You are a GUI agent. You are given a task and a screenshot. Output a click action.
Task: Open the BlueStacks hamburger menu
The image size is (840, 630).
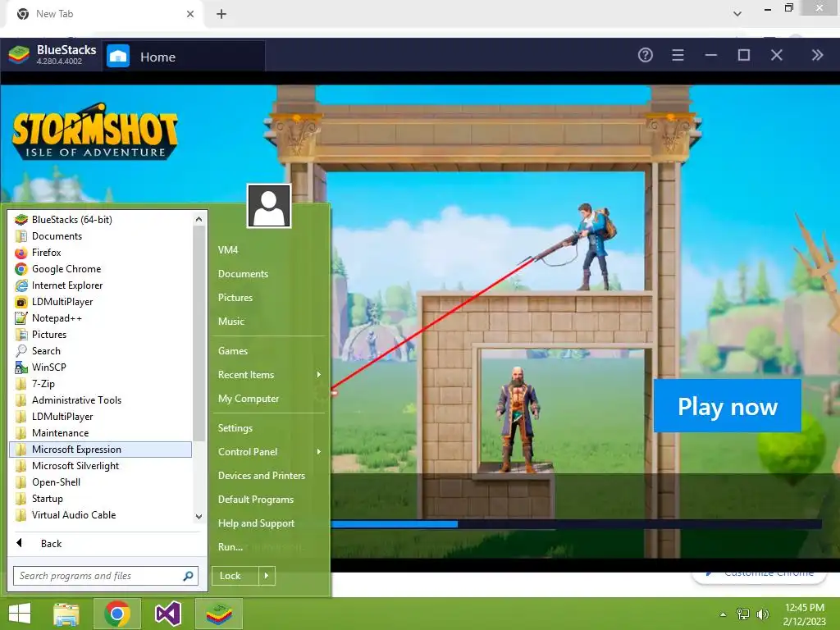tap(678, 55)
